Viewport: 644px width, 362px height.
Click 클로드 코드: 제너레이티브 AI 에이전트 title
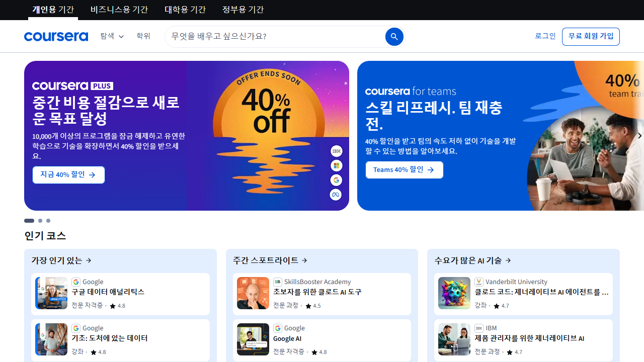[x=541, y=292]
